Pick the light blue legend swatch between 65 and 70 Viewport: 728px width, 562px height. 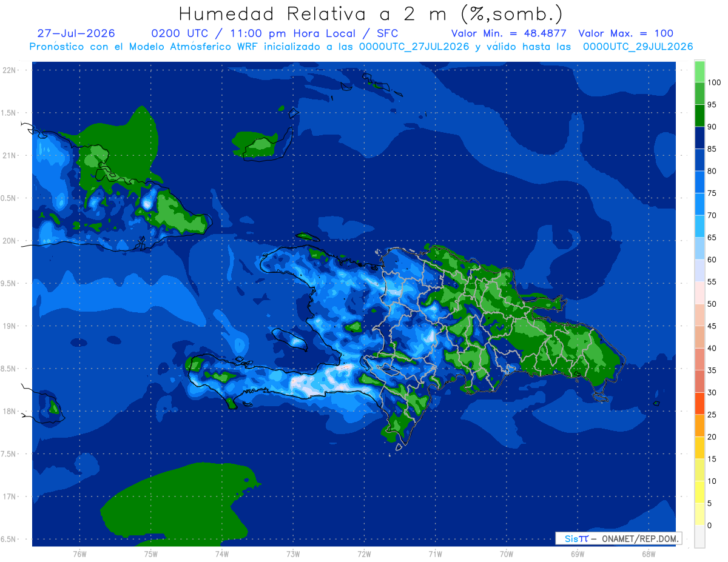(x=699, y=226)
